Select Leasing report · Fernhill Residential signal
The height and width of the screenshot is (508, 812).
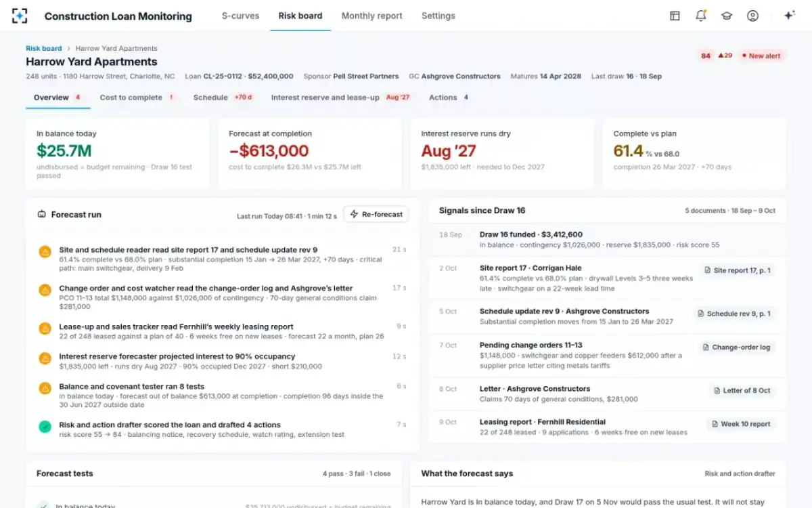[x=608, y=427]
